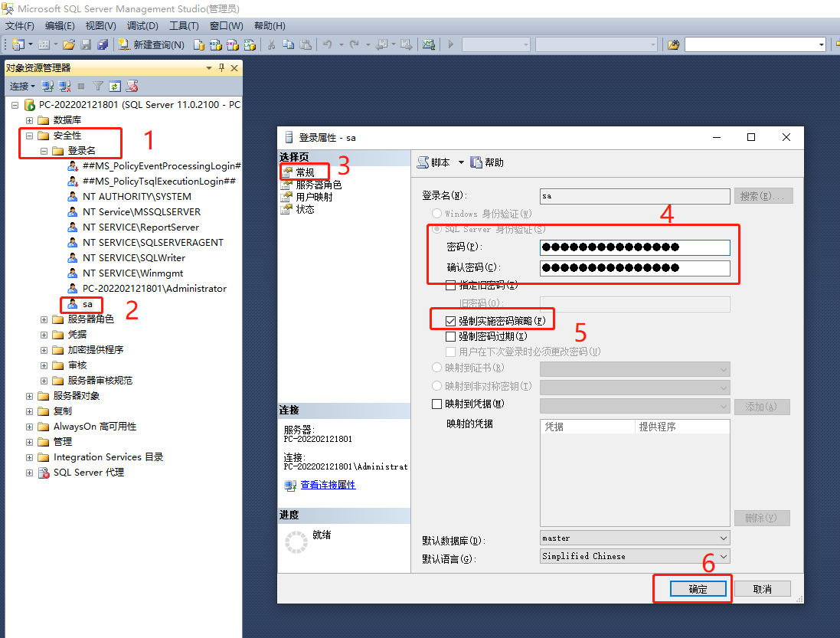Click 确定 button in login dialog
The image size is (840, 638).
pos(698,589)
